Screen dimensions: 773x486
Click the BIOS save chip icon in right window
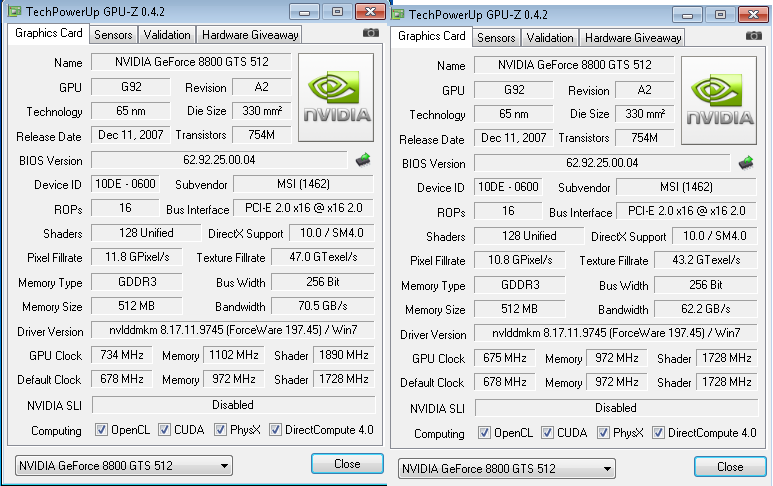pos(746,162)
